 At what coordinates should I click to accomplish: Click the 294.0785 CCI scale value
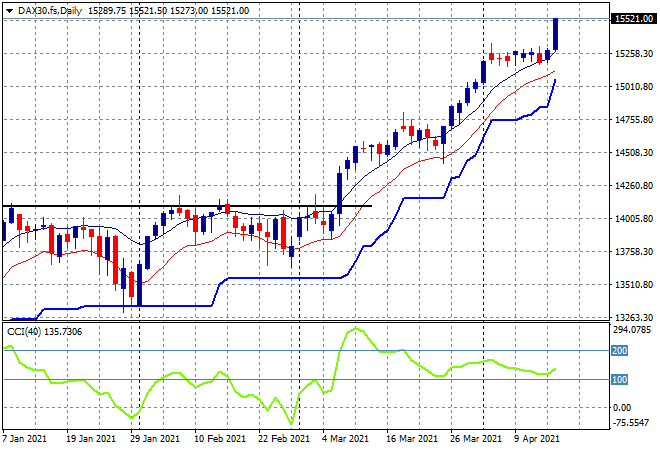pos(633,329)
